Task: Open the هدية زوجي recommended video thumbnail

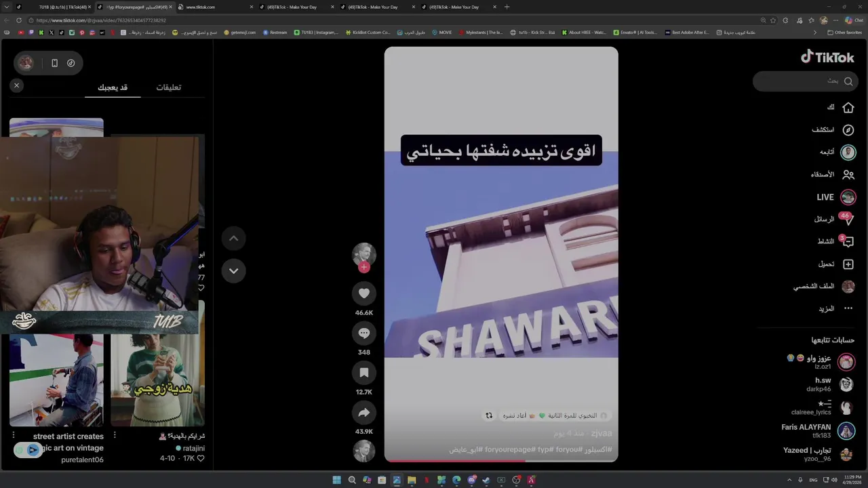Action: click(x=157, y=363)
